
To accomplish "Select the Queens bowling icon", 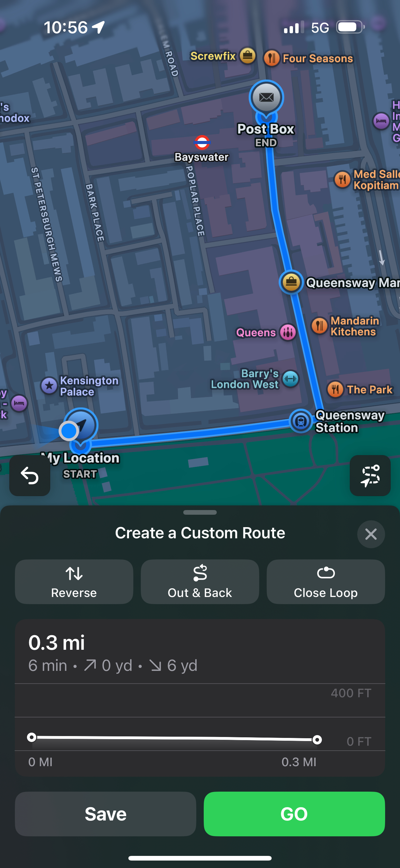I will (x=288, y=332).
